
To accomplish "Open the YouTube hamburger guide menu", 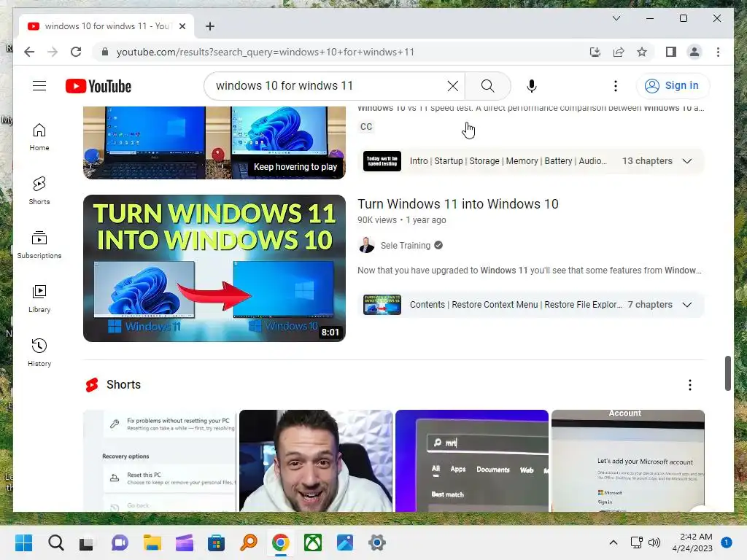I will [x=39, y=86].
